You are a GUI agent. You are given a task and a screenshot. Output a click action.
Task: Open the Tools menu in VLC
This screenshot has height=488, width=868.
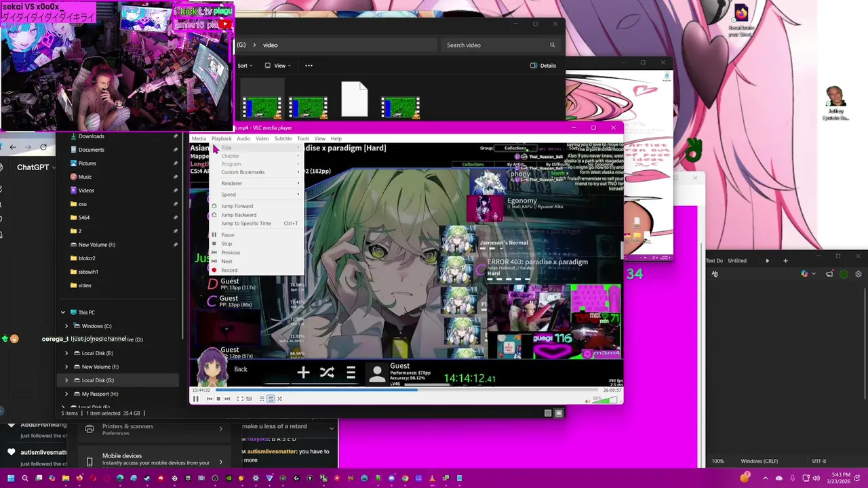tap(303, 138)
